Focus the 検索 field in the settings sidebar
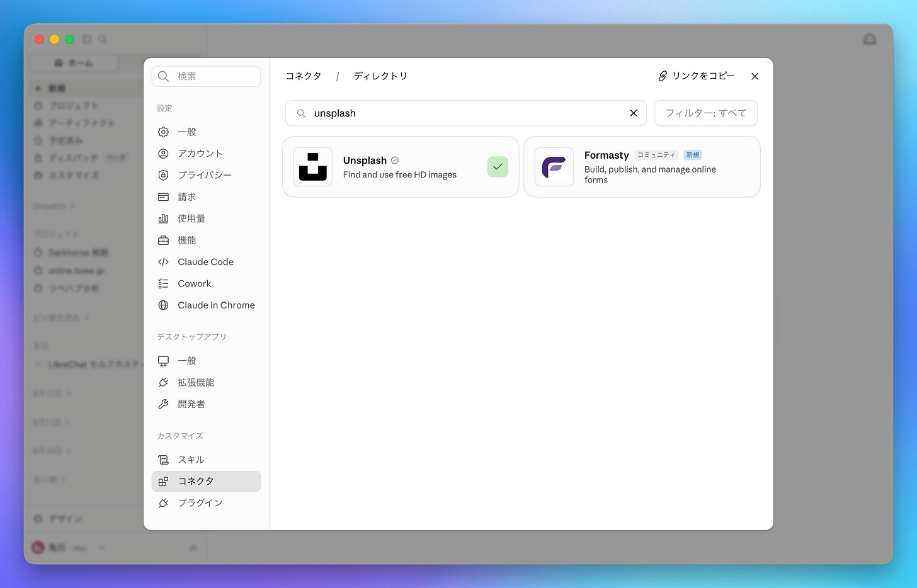This screenshot has height=588, width=917. [x=207, y=76]
